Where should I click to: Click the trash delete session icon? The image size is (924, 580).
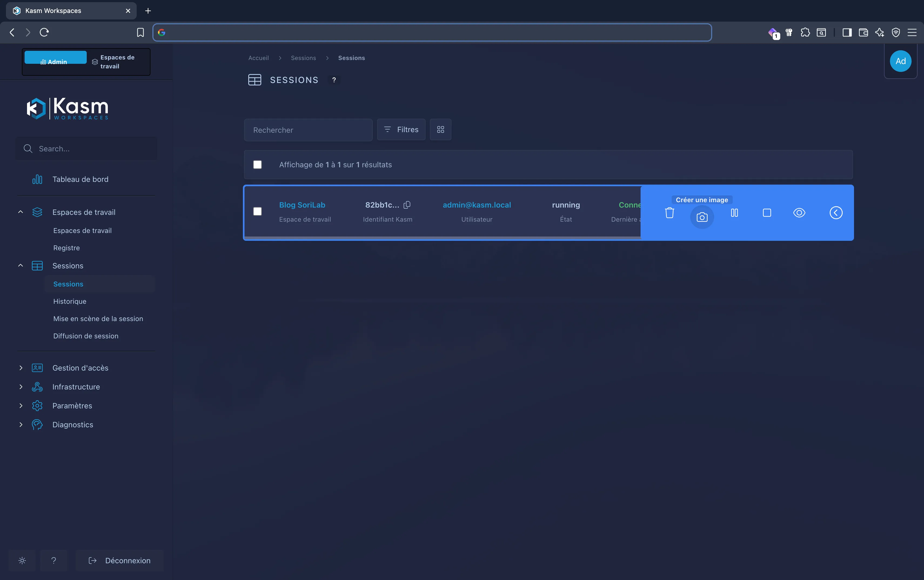click(669, 213)
